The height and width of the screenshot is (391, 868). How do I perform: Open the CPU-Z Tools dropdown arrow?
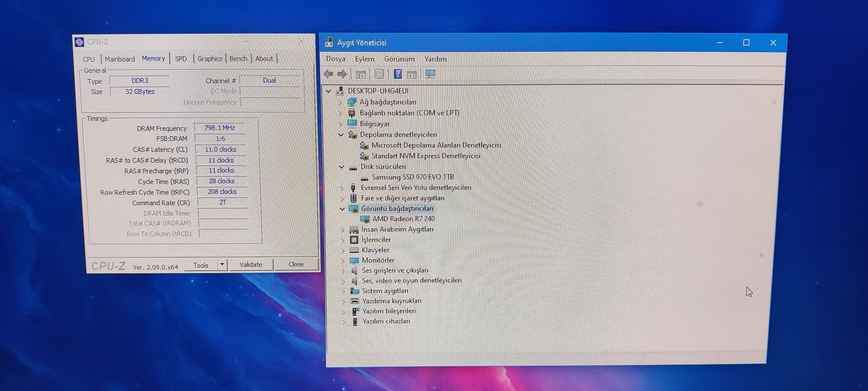tap(222, 265)
